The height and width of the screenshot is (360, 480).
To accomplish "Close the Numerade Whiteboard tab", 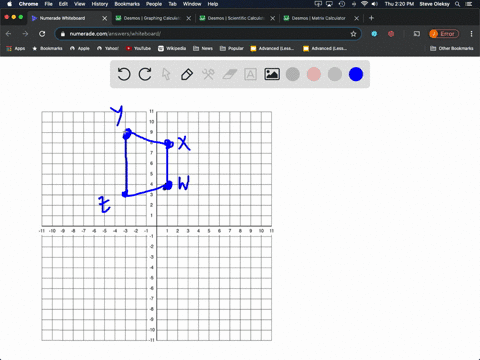I will pyautogui.click(x=105, y=18).
